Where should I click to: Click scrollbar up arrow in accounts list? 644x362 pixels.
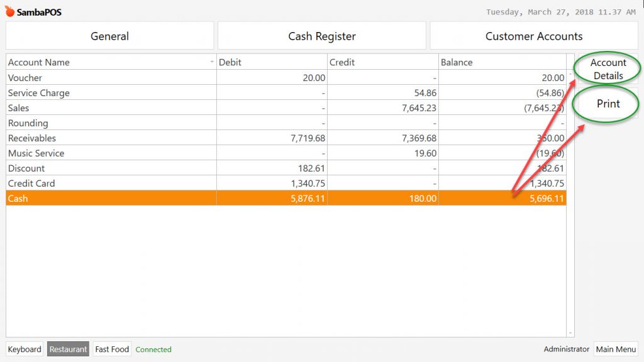570,74
